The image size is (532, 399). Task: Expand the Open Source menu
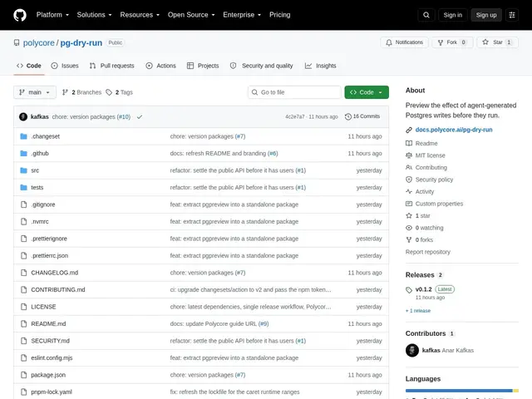pos(191,15)
